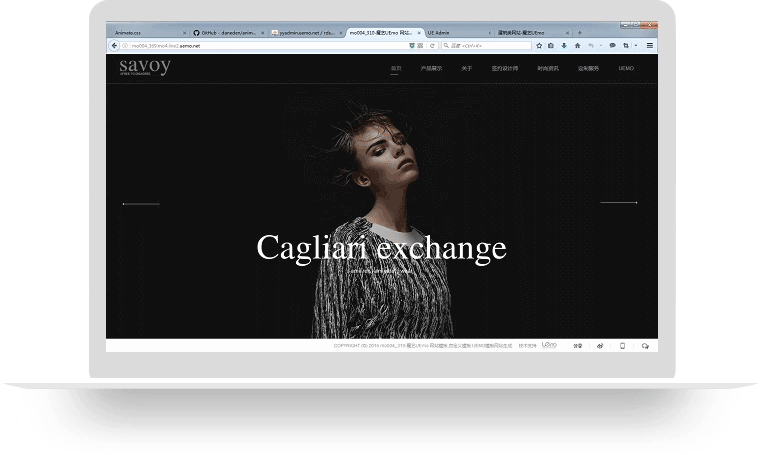Open the bookmarks library clipboard icon
Image resolution: width=760 pixels, height=455 pixels.
(x=551, y=46)
